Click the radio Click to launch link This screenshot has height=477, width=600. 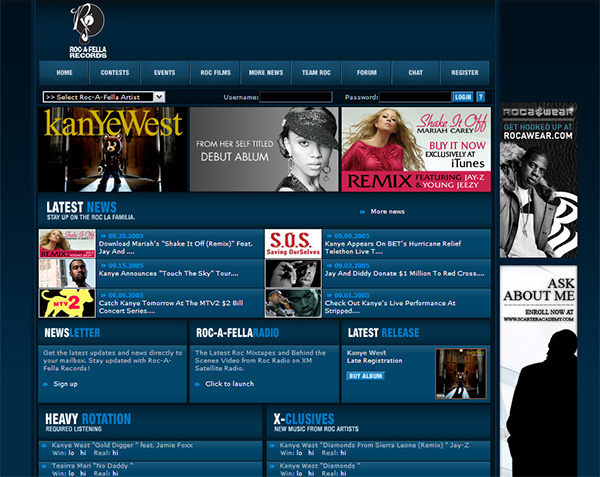click(230, 384)
